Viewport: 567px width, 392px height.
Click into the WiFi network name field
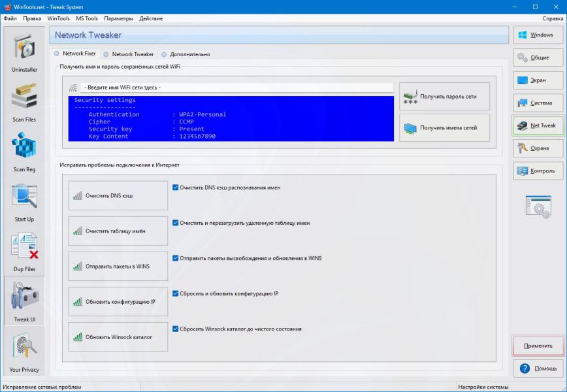(x=236, y=88)
